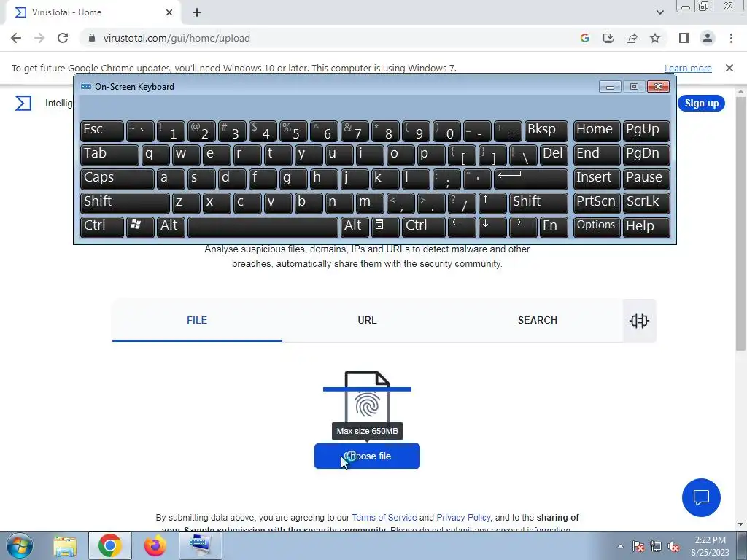Launch Firefox from the taskbar
The width and height of the screenshot is (747, 560).
[155, 545]
